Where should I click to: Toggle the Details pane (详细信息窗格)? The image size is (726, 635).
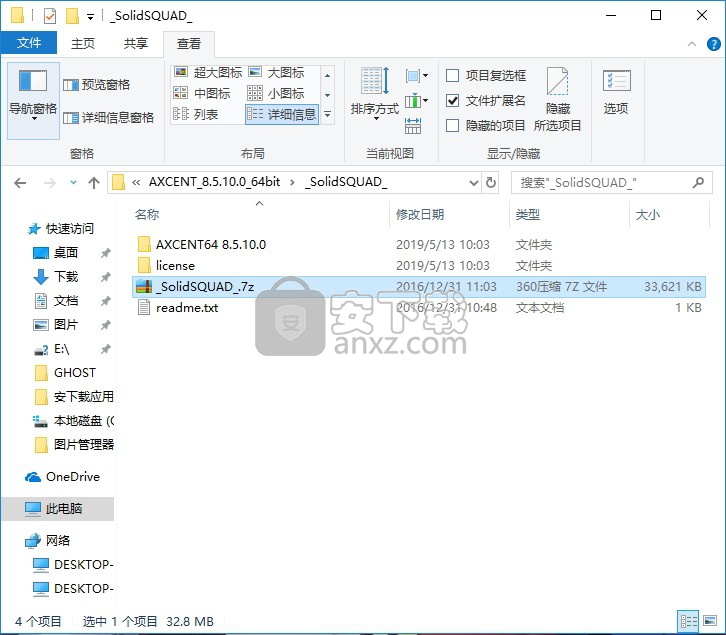coord(108,118)
